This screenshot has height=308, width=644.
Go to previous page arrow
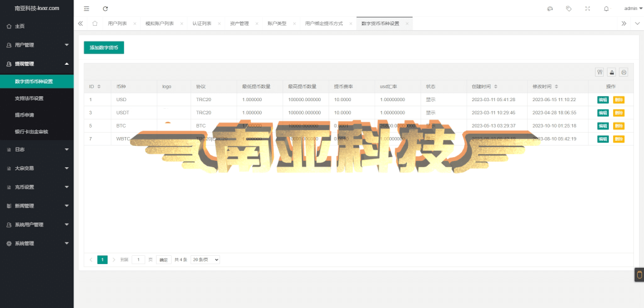point(91,260)
